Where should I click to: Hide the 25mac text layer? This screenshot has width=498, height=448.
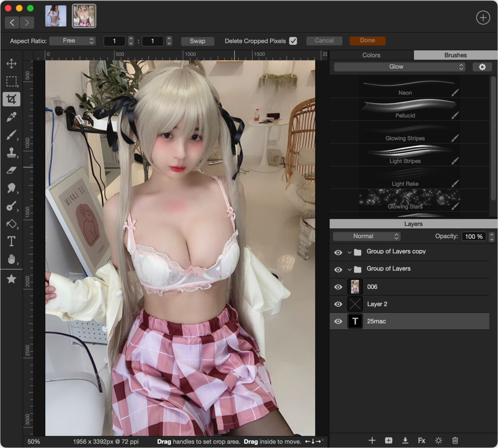338,321
